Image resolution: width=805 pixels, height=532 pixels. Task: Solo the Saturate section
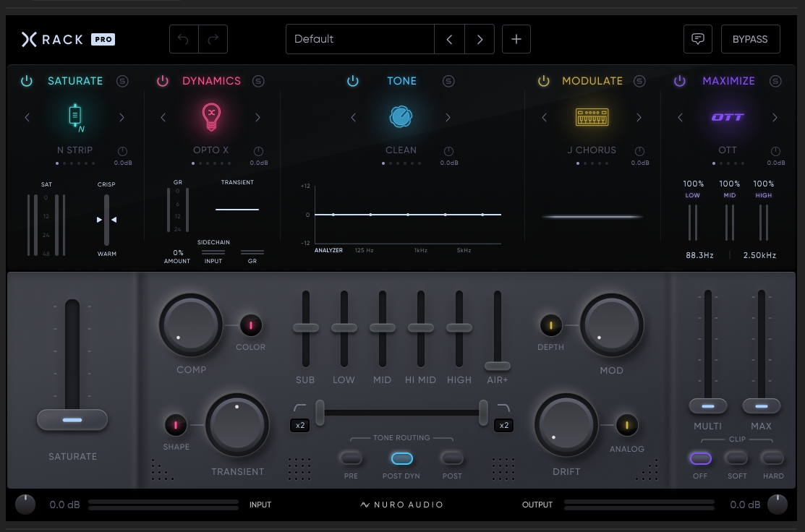coord(122,81)
